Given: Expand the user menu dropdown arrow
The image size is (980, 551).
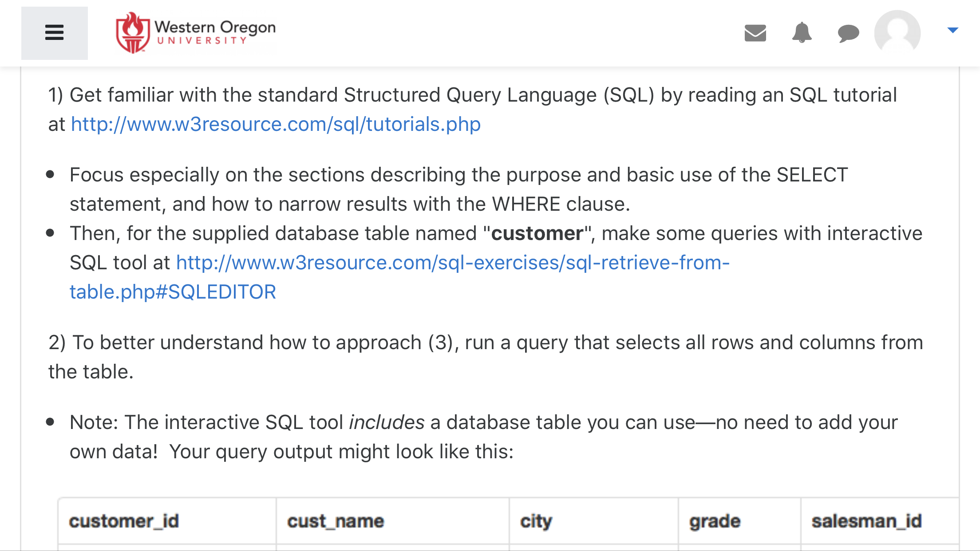Looking at the screenshot, I should pyautogui.click(x=952, y=30).
